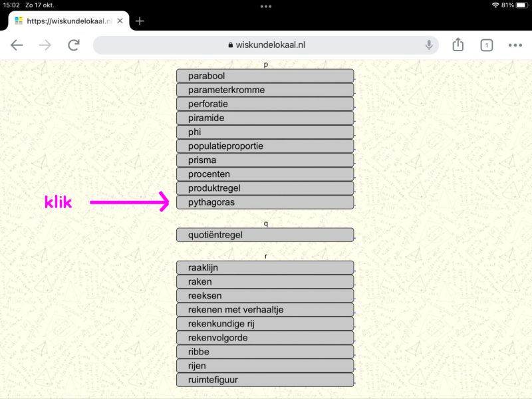Tap the multitasking three dots at top

tap(266, 6)
